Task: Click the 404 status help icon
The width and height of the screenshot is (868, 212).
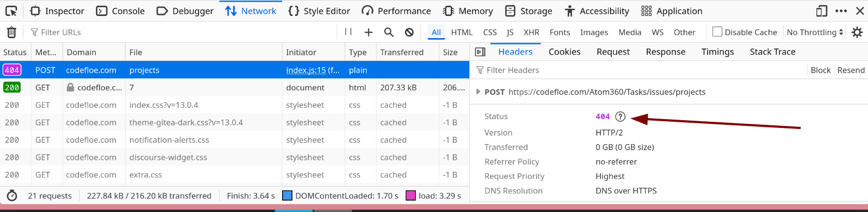Action: coord(620,117)
